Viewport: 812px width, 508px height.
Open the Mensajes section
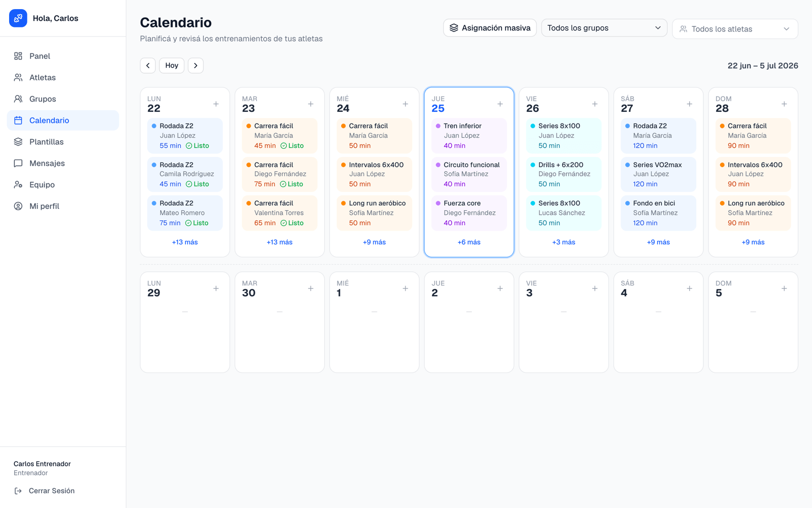63,163
